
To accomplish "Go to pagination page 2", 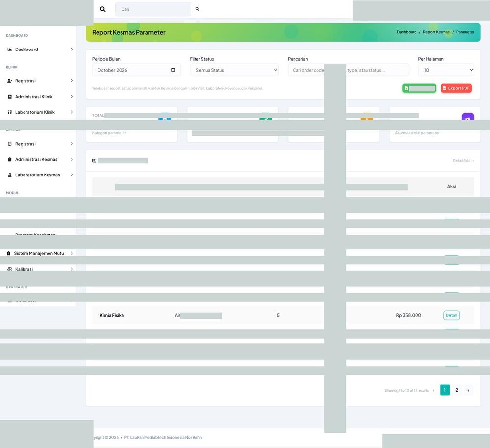I will [x=457, y=390].
